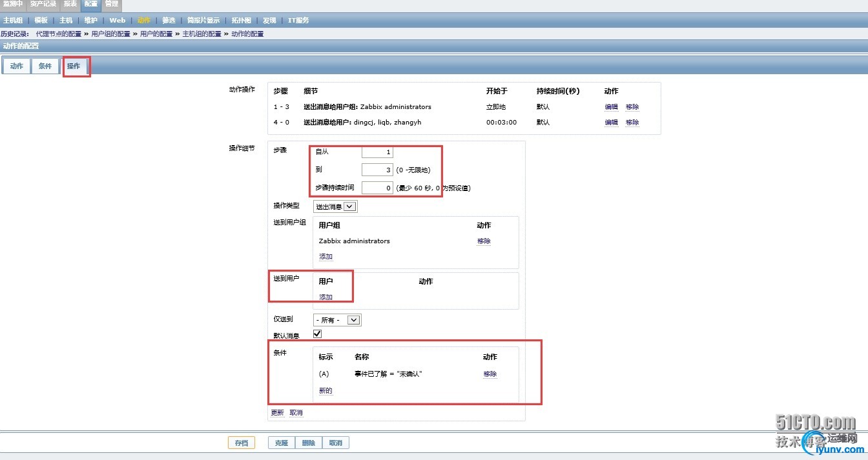Image resolution: width=868 pixels, height=460 pixels.
Task: Switch to the 操作 tab
Action: coord(74,66)
